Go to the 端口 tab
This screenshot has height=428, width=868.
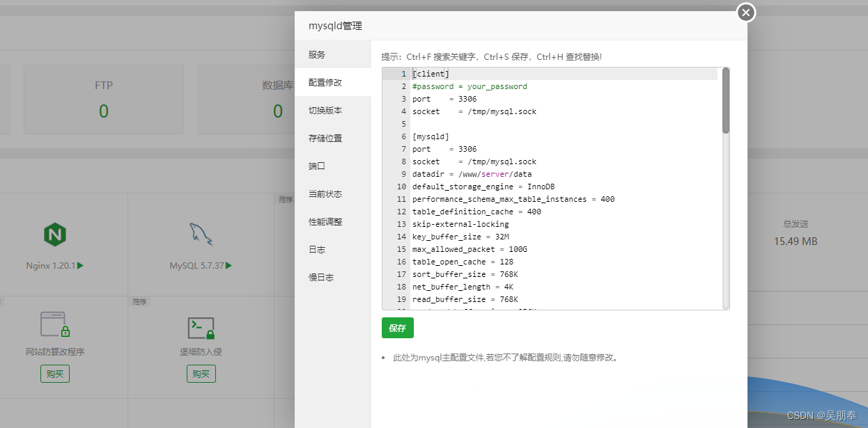pos(333,166)
